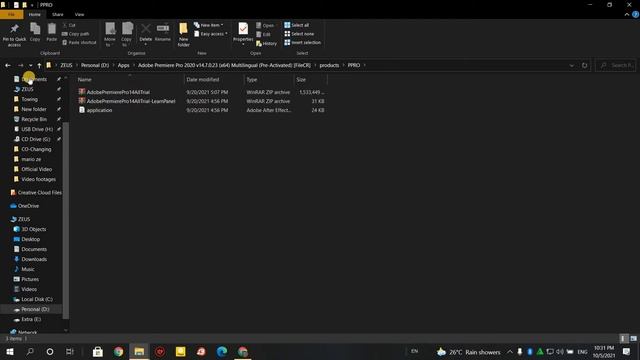Click Apps in the address path
Image resolution: width=640 pixels, height=360 pixels.
[123, 65]
